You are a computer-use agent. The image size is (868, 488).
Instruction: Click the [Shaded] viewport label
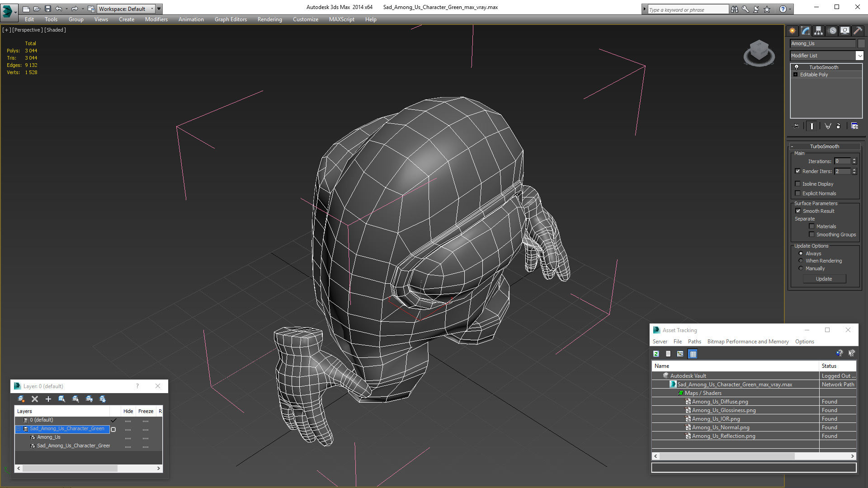point(55,30)
